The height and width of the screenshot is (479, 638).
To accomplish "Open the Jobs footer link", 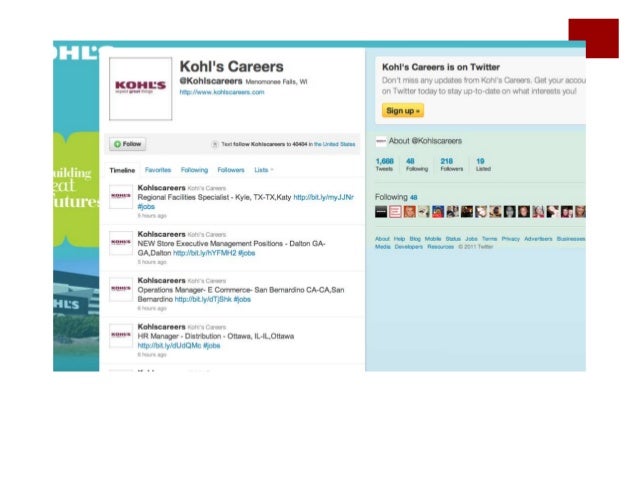I will coord(471,239).
